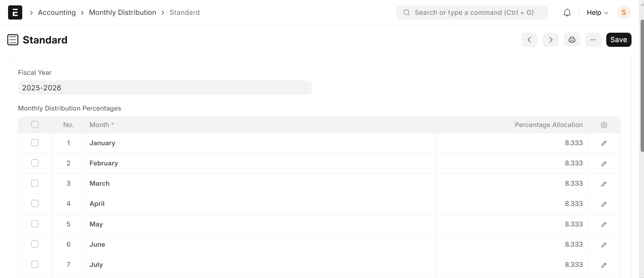Select all rows with header checkbox
The image size is (644, 278).
[x=35, y=125]
